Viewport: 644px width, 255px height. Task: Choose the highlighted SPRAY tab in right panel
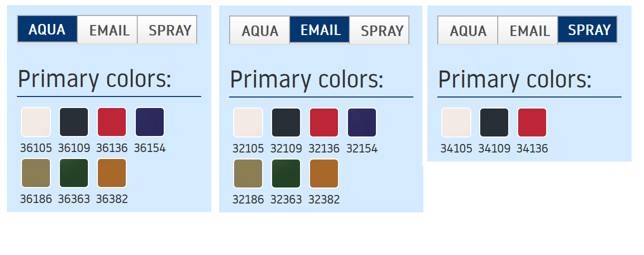click(x=588, y=30)
